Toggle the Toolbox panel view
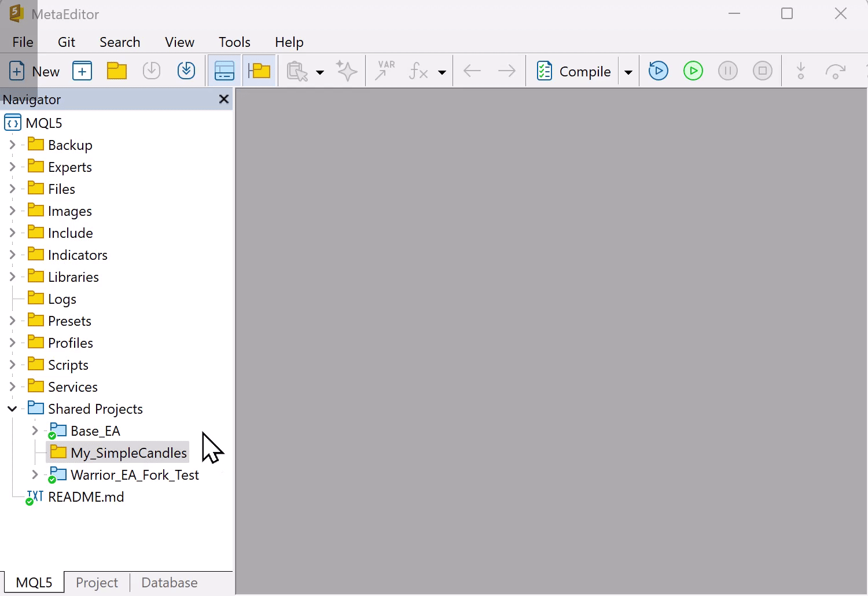Viewport: 868px width, 596px height. click(x=225, y=71)
